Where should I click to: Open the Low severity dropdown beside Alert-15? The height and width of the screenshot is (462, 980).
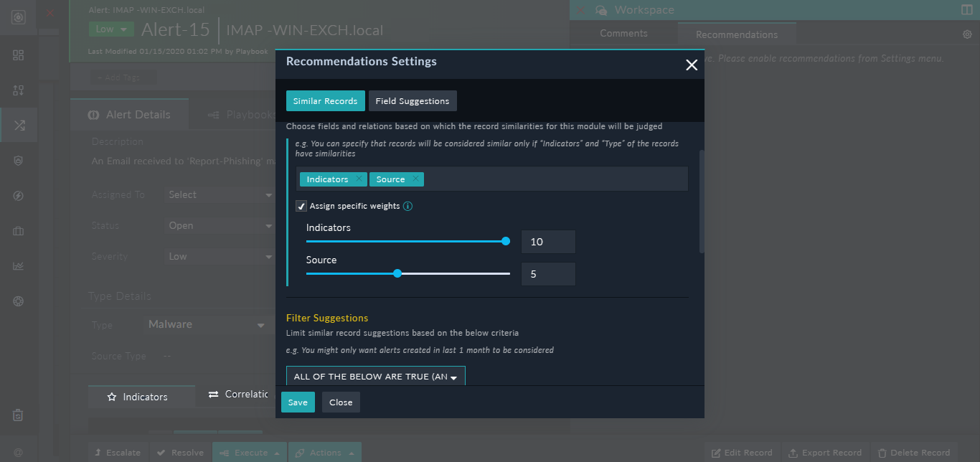(111, 29)
